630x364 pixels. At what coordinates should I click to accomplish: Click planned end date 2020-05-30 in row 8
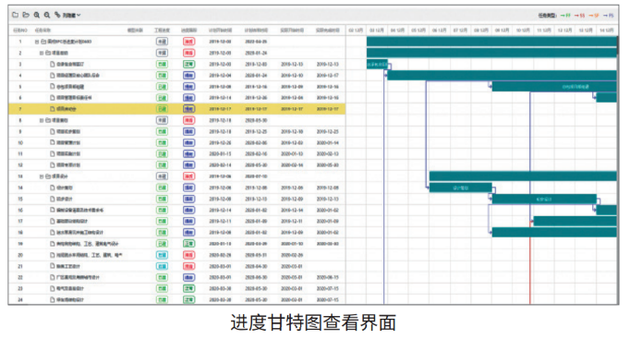(256, 120)
